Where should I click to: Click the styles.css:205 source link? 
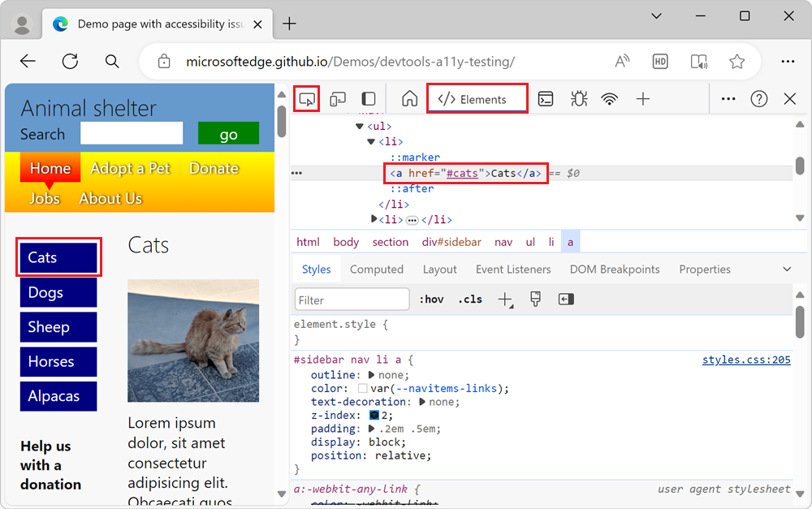(x=746, y=359)
